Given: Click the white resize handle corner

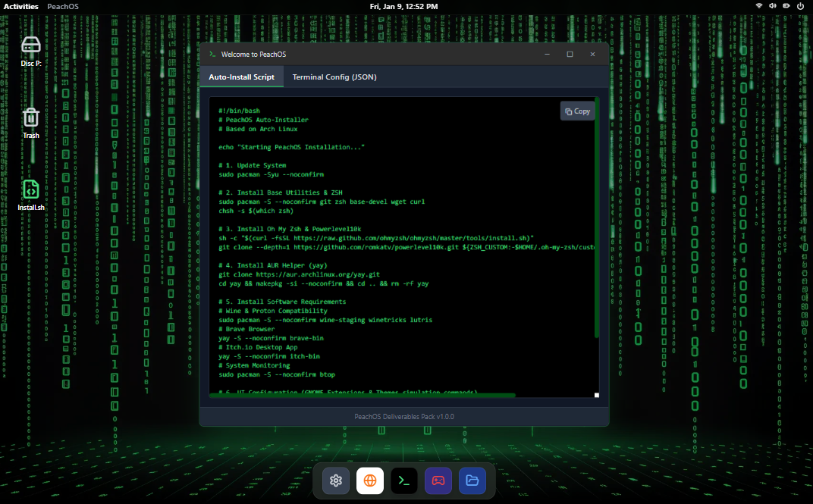Looking at the screenshot, I should coord(597,395).
